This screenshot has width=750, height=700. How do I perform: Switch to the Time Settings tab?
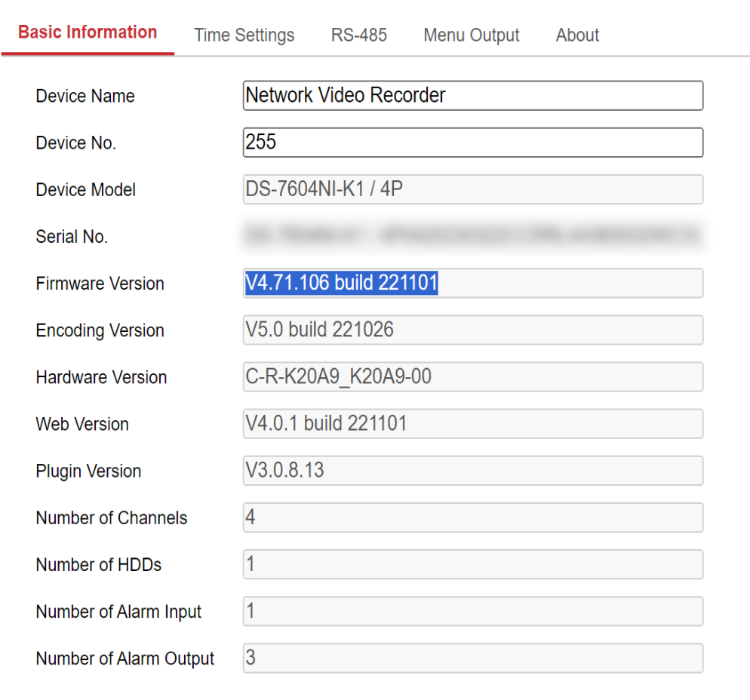(244, 35)
